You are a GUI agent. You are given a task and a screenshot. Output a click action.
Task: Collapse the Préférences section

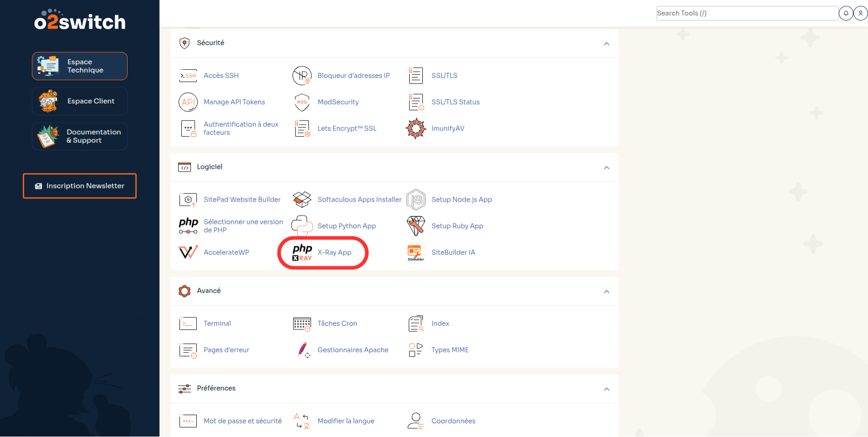pos(606,390)
